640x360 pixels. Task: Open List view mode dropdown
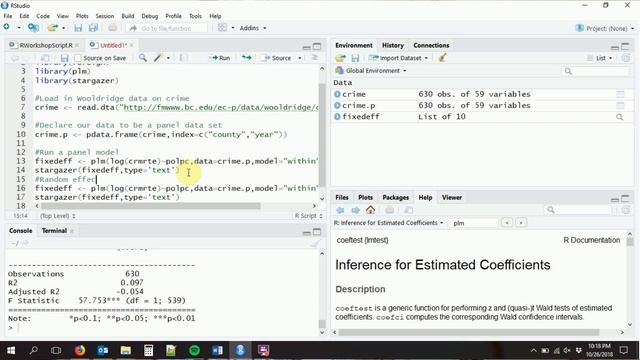600,58
